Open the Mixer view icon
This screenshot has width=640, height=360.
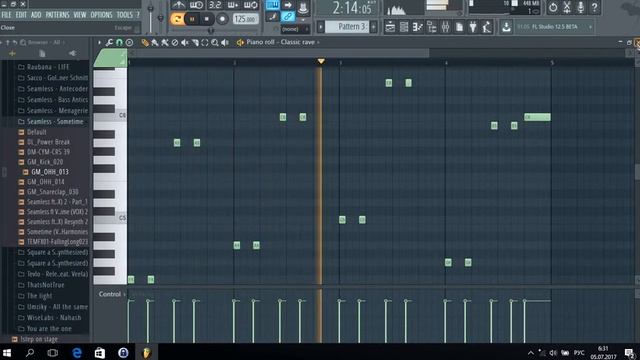[x=445, y=27]
